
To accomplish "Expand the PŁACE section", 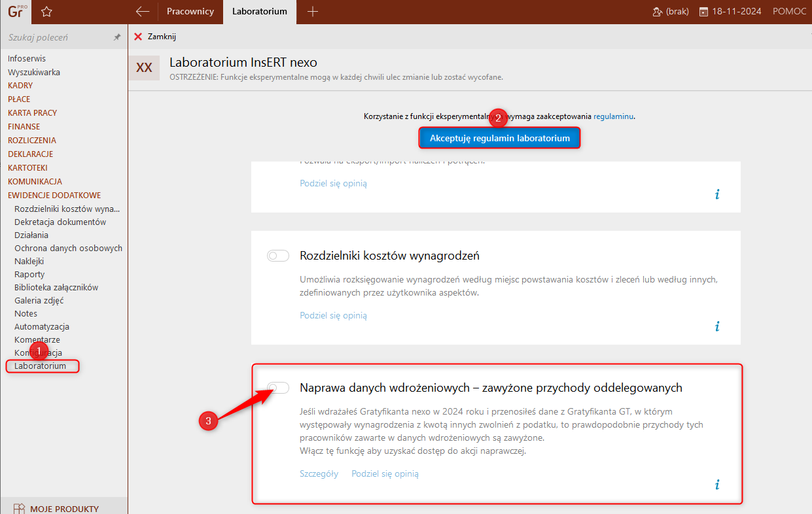I will click(19, 99).
